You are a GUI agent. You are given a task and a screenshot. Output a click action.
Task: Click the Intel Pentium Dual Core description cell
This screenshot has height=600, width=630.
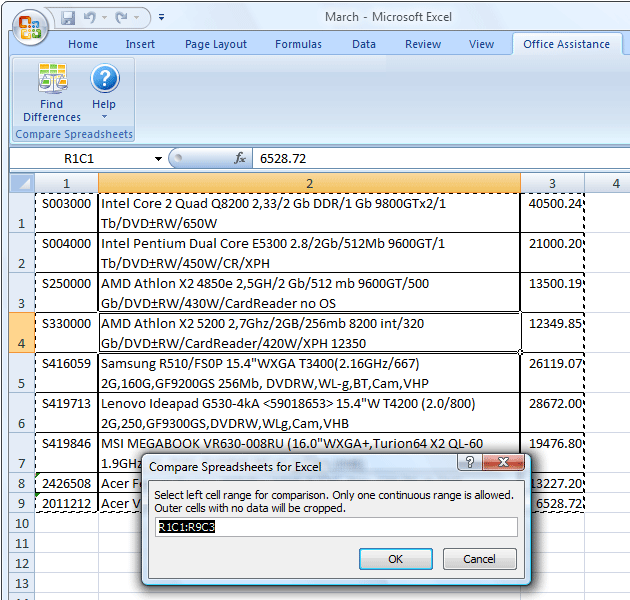[309, 253]
